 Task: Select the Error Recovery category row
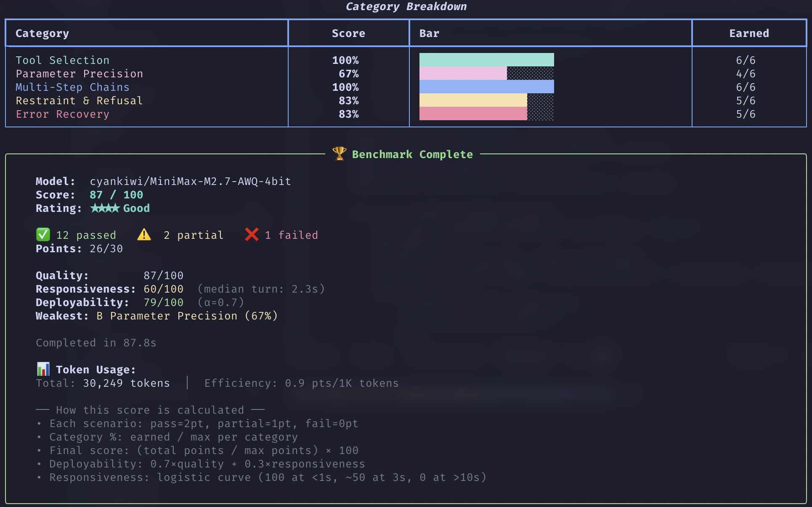406,114
